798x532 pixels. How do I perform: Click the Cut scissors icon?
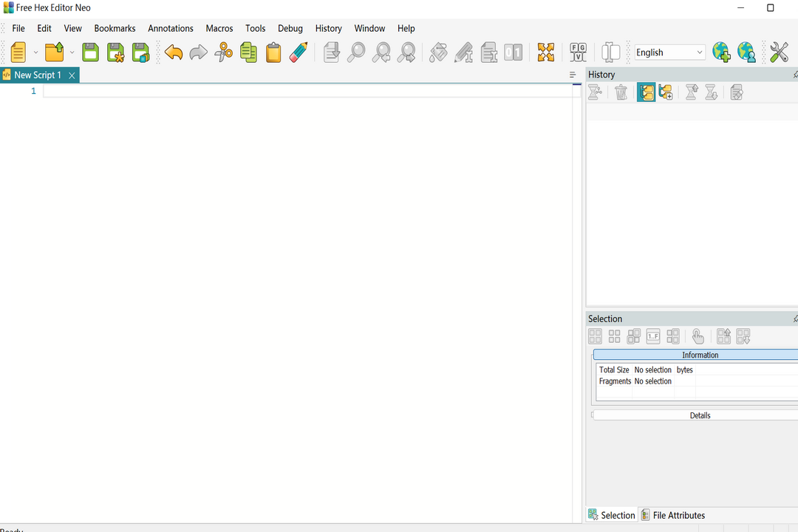click(x=224, y=52)
